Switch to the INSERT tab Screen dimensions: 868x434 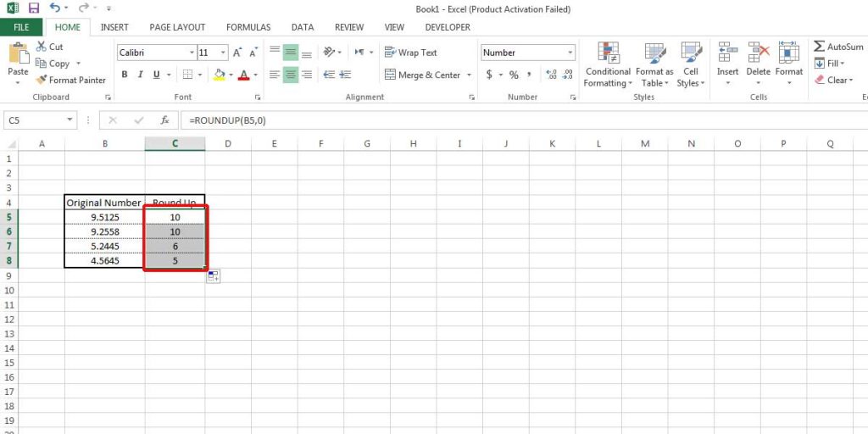point(114,27)
